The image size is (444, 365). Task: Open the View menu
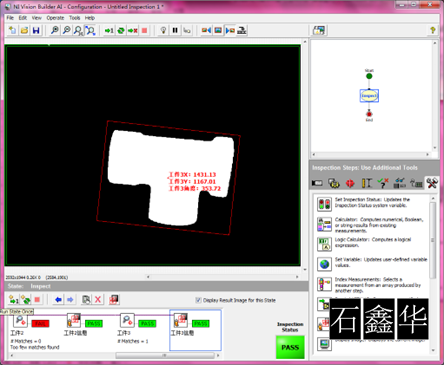(x=37, y=18)
